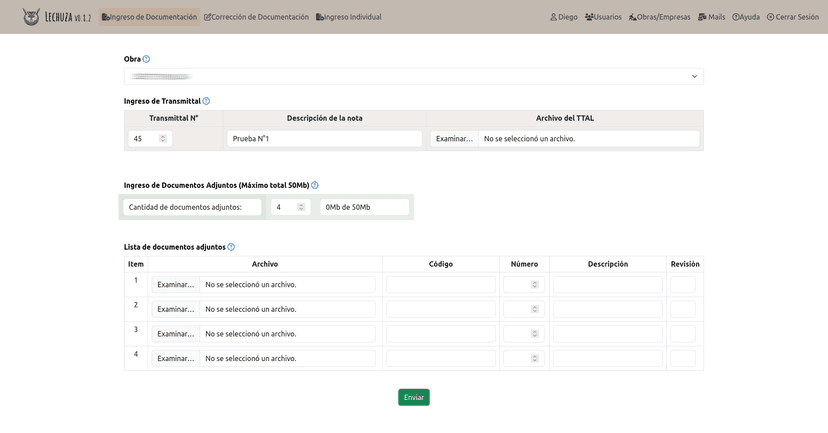Viewport: 828px width, 433px height.
Task: Click Examinar for item 4
Action: coord(175,359)
